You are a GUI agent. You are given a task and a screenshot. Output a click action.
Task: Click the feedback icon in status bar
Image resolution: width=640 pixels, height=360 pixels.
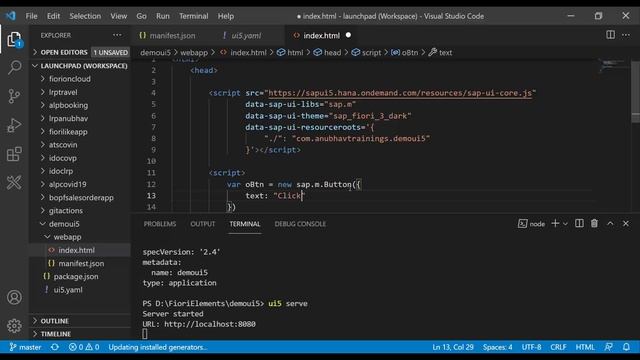(x=609, y=347)
